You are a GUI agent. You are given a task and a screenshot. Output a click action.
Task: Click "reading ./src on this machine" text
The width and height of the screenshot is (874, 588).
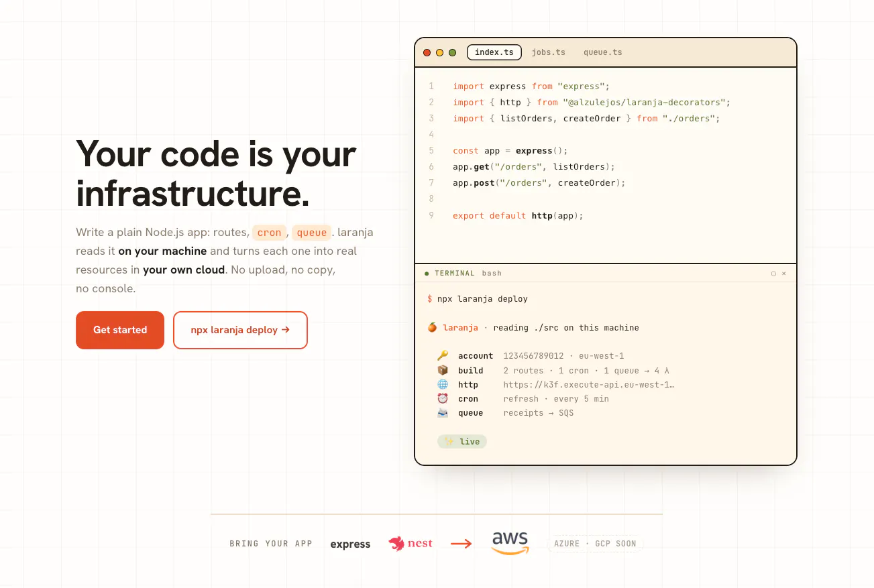566,328
